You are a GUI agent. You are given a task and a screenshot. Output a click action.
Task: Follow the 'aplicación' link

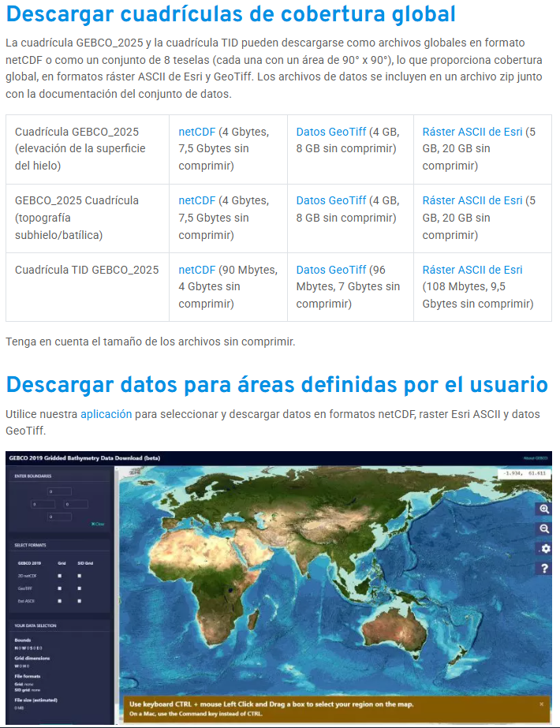point(106,413)
